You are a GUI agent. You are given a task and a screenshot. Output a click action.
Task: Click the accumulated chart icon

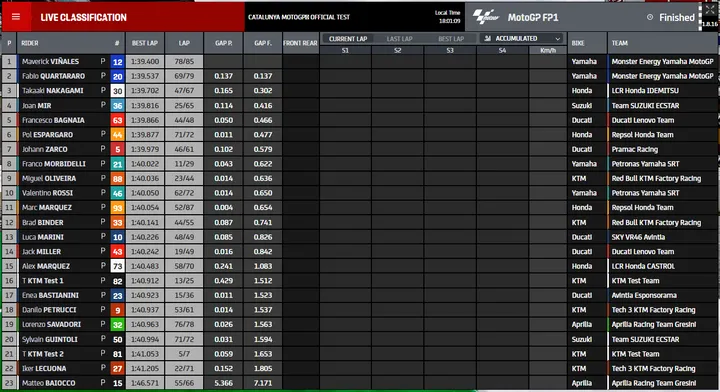[x=487, y=39]
